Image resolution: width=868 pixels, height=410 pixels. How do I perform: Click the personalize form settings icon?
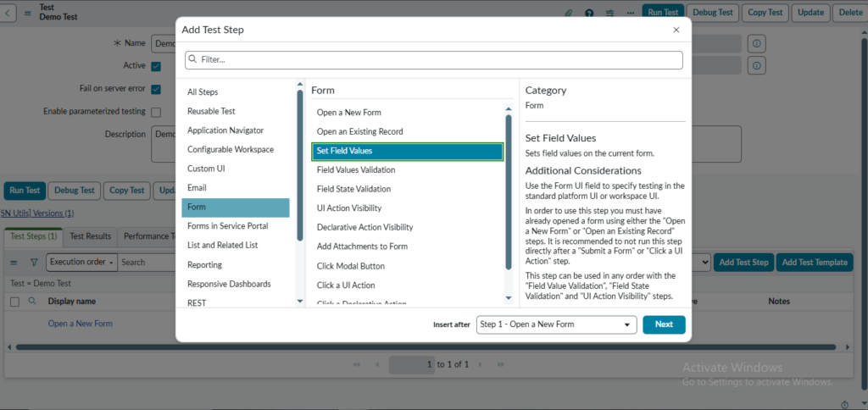click(x=610, y=13)
